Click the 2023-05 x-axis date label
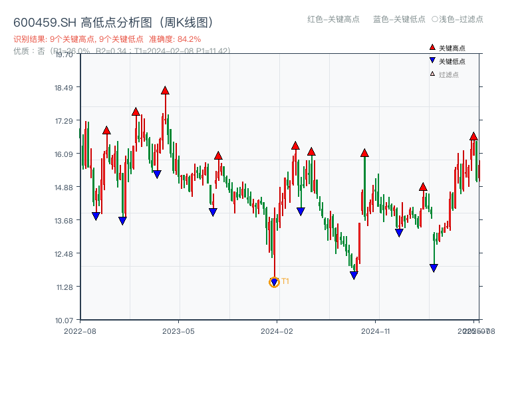 point(178,331)
